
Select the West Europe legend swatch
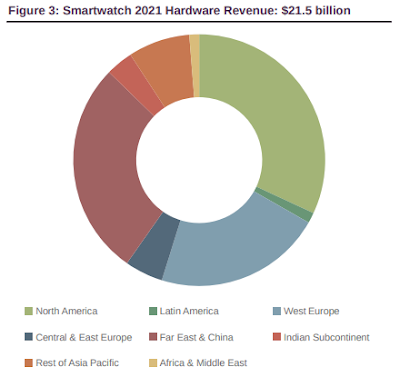point(277,311)
